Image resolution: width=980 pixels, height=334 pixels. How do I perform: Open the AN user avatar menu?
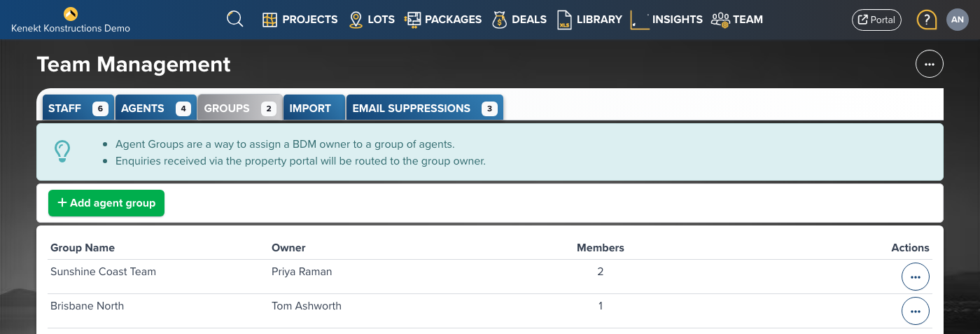(x=958, y=20)
